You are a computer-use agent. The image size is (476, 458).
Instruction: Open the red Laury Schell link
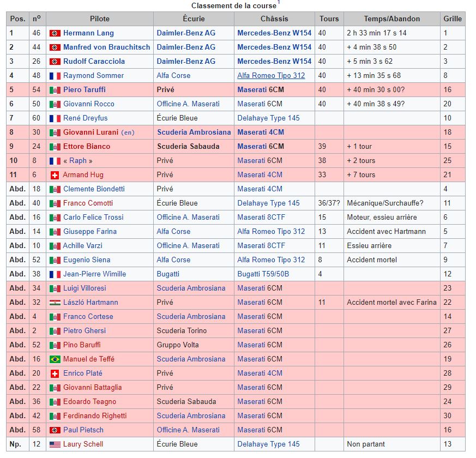[x=83, y=444]
